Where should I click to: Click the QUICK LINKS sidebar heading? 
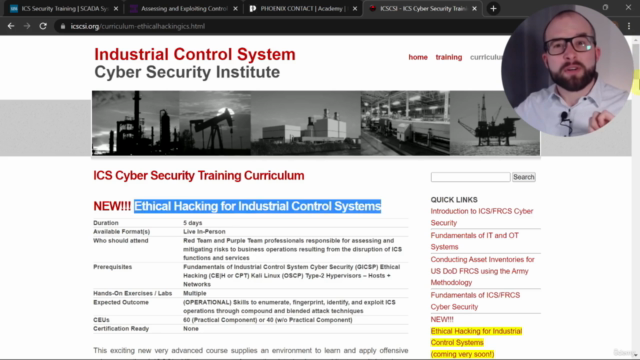pyautogui.click(x=454, y=200)
